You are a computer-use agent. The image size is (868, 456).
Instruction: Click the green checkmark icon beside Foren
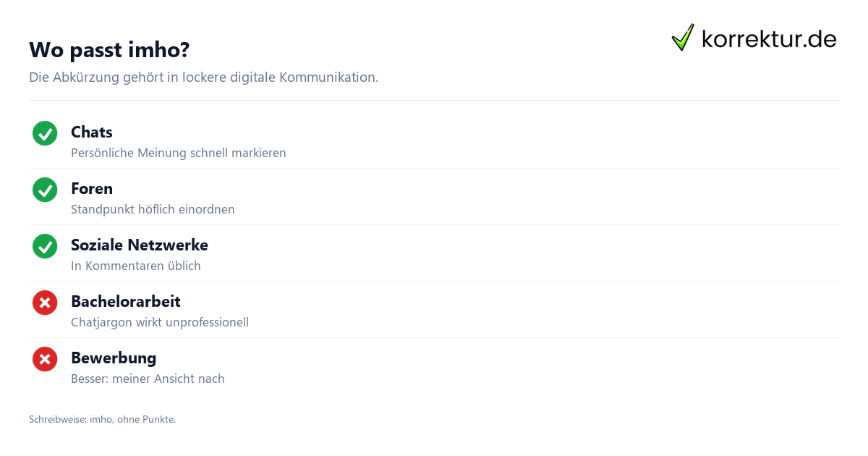[x=45, y=190]
